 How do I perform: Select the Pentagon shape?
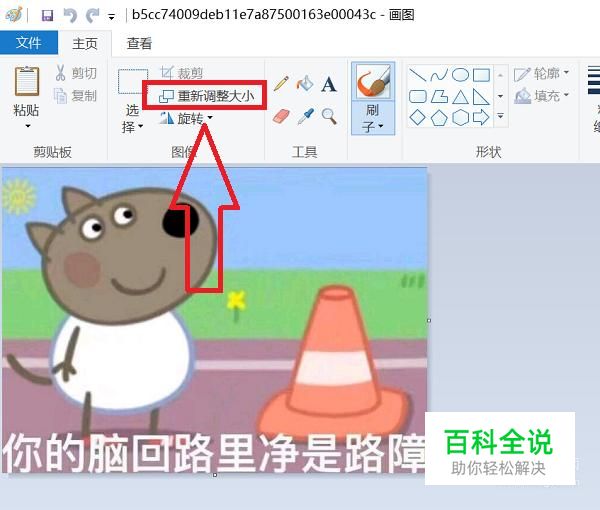[439, 118]
